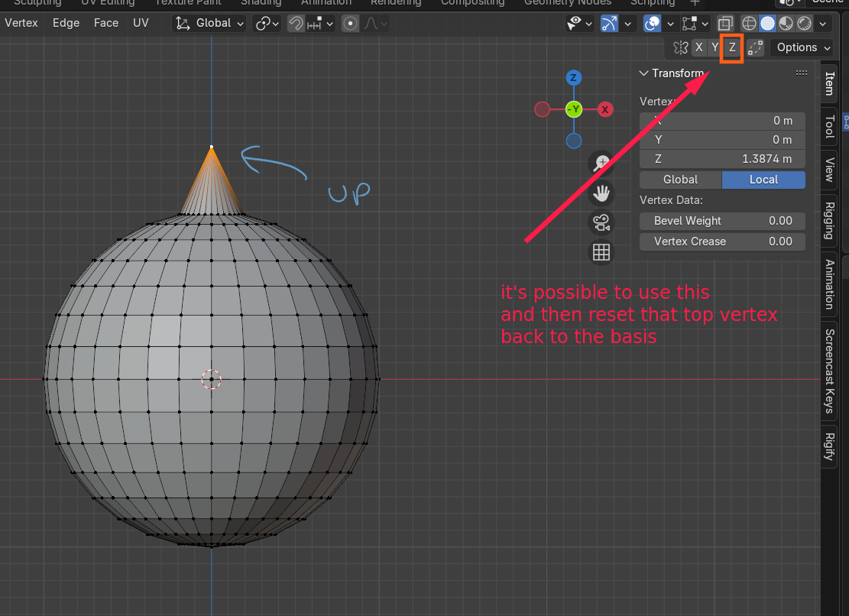Select the Global coordinates button
849x616 pixels.
tap(681, 180)
